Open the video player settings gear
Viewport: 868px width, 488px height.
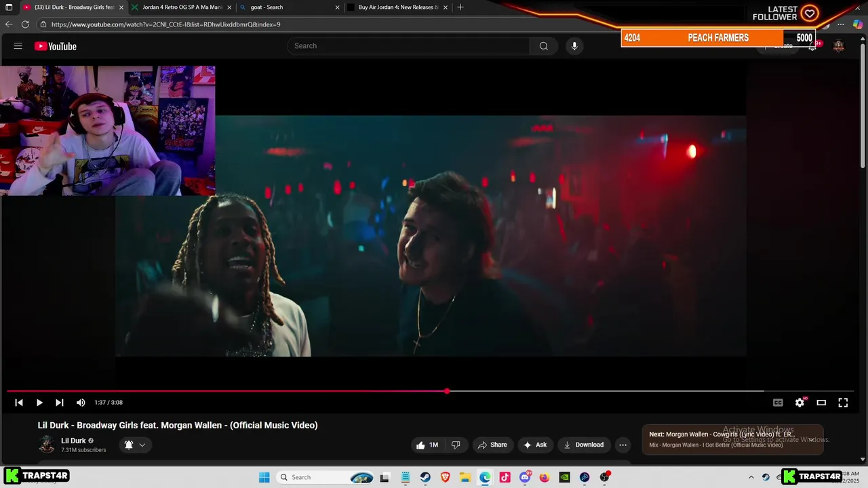point(800,403)
